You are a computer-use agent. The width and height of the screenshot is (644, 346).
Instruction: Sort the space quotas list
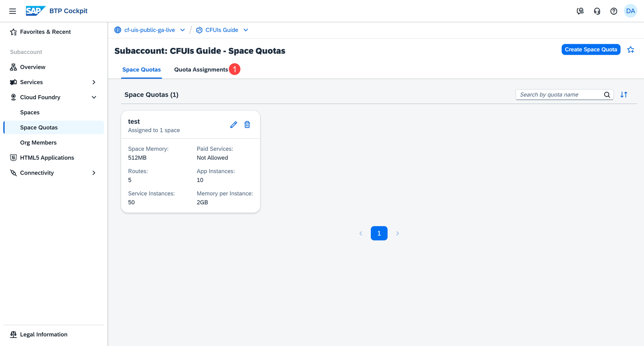(624, 94)
